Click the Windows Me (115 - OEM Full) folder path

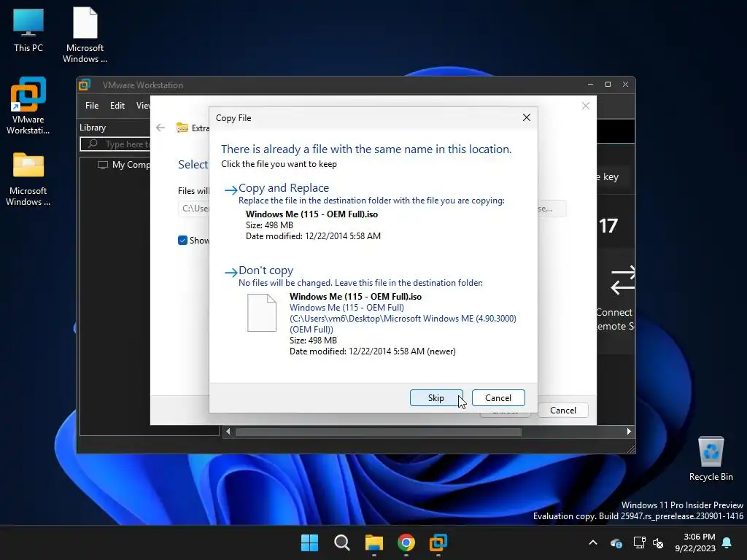point(403,319)
